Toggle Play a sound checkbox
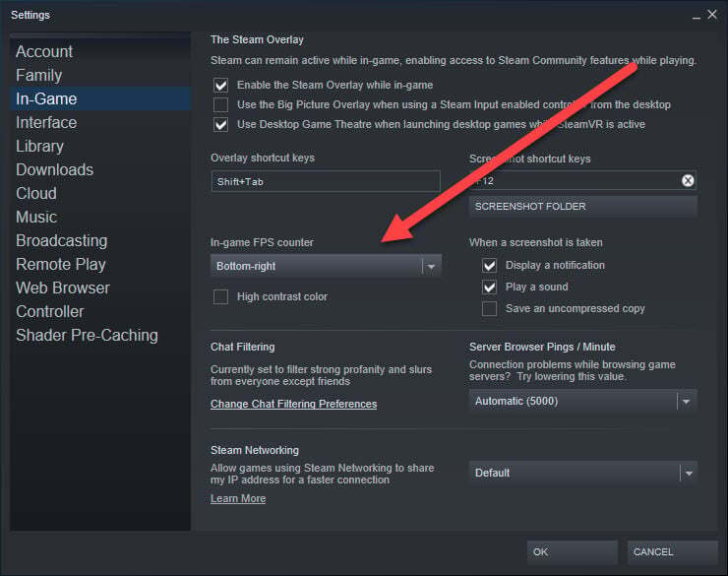This screenshot has height=576, width=728. pyautogui.click(x=489, y=288)
